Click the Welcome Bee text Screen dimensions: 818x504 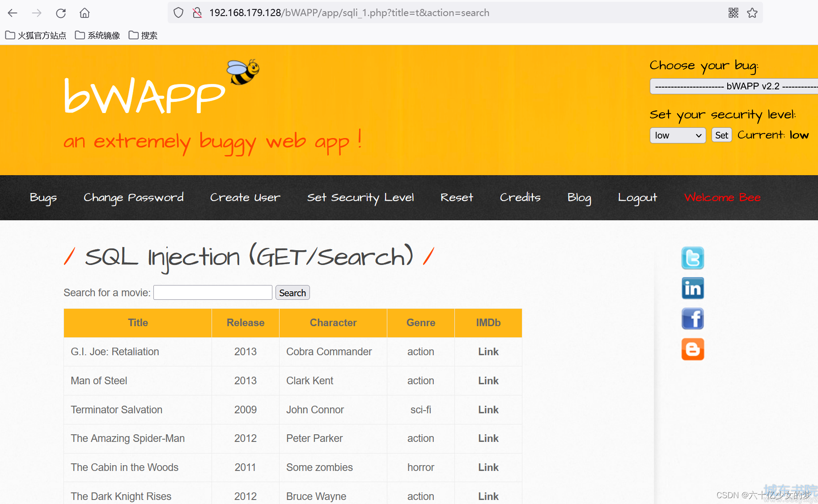[x=722, y=197]
